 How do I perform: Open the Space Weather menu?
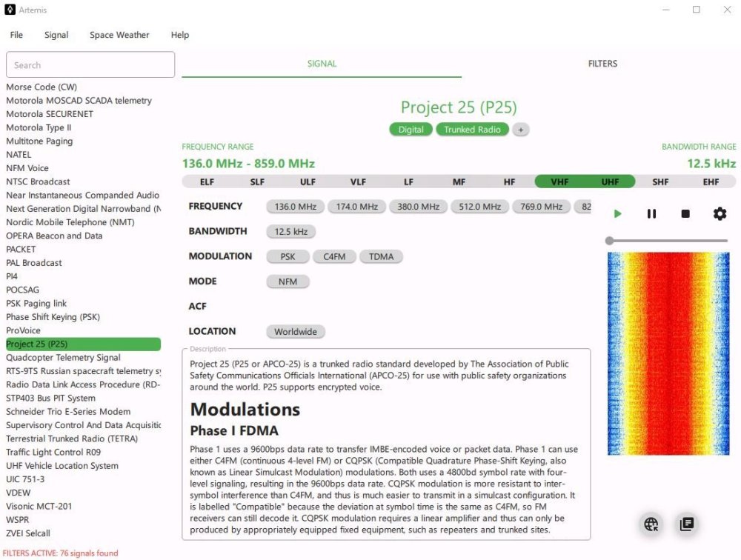click(119, 35)
